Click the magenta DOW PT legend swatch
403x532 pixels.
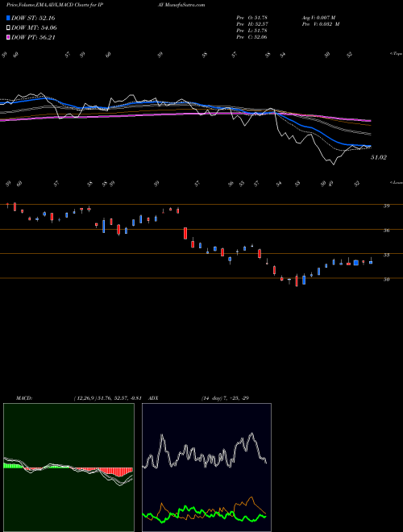click(x=8, y=37)
